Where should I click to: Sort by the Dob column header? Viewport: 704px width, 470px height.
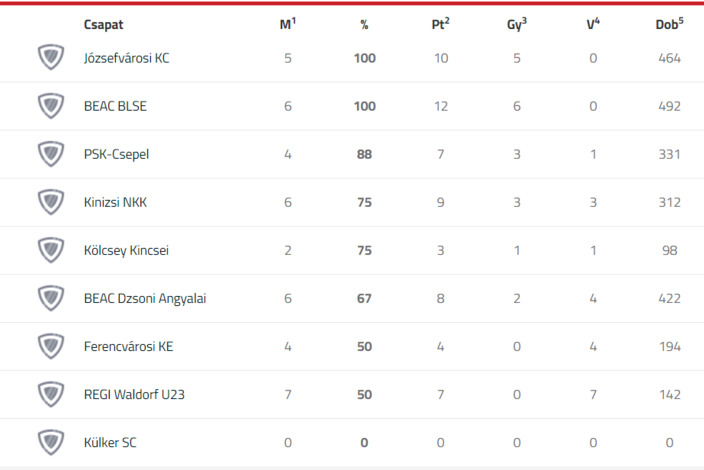(669, 24)
